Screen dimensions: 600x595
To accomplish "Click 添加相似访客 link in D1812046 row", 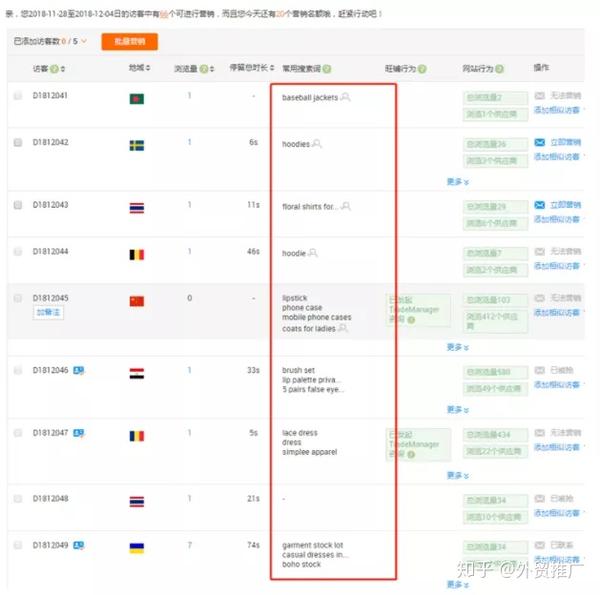I will (x=557, y=385).
